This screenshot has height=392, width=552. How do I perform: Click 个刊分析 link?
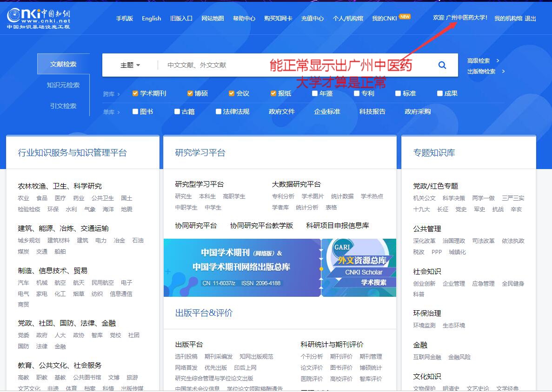tap(312, 357)
